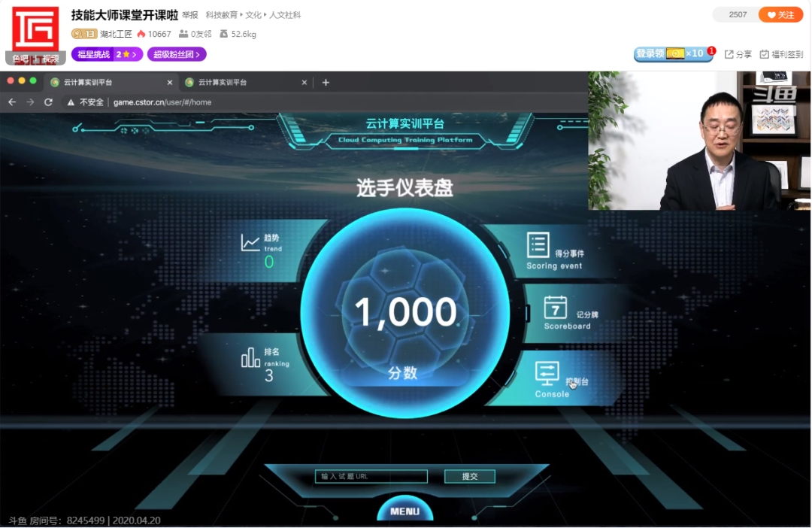This screenshot has width=812, height=528.
Task: Close the first 云计算实训平台 tab
Action: [x=169, y=83]
